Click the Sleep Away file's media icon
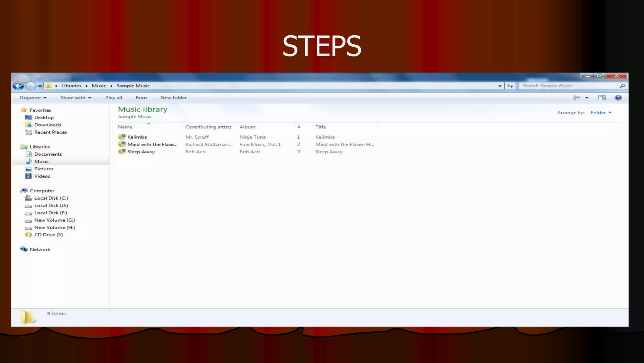Image resolution: width=644 pixels, height=363 pixels. pyautogui.click(x=122, y=151)
